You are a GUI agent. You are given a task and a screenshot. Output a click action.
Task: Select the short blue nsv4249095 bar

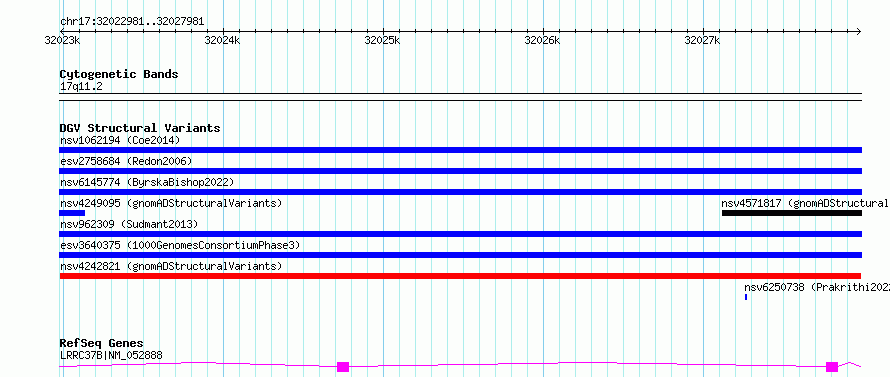[72, 213]
